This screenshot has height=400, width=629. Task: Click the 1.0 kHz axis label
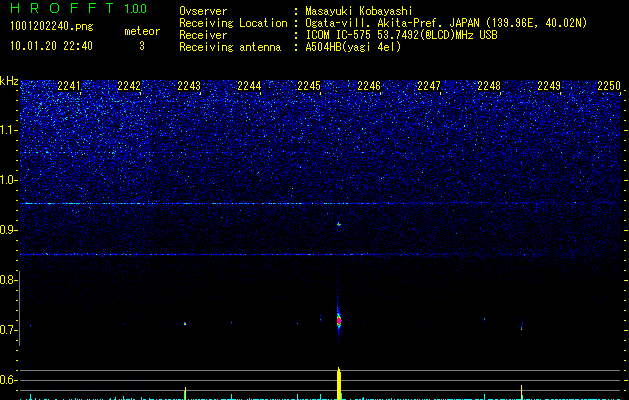pos(9,180)
